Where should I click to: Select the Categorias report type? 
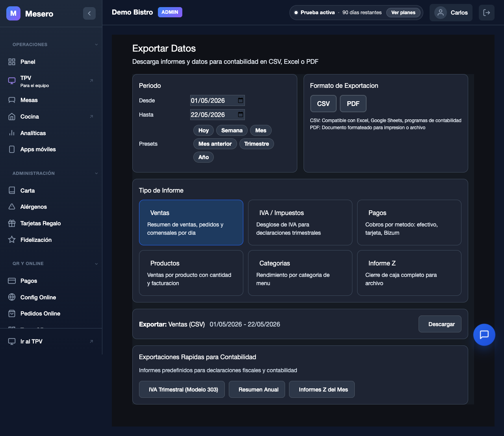click(300, 273)
